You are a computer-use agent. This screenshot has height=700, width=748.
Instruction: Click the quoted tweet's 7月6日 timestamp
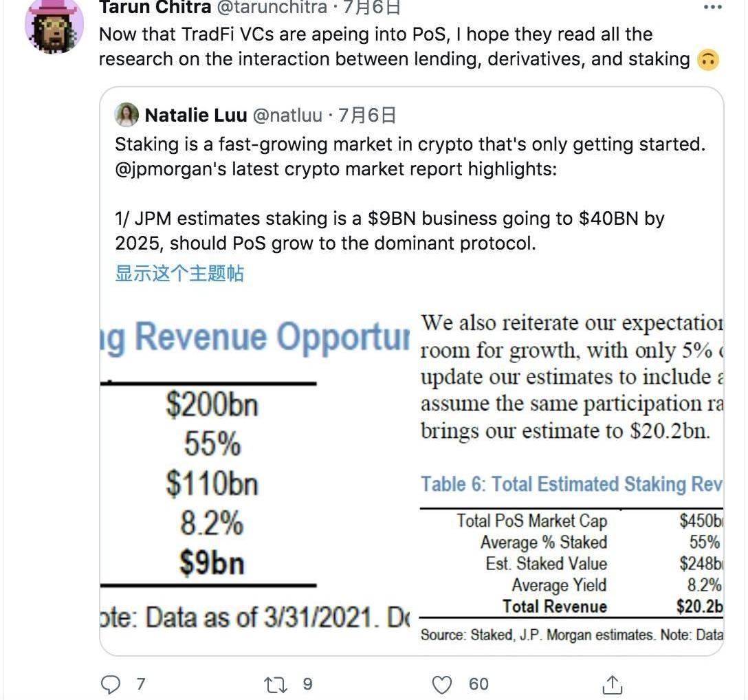(x=368, y=115)
